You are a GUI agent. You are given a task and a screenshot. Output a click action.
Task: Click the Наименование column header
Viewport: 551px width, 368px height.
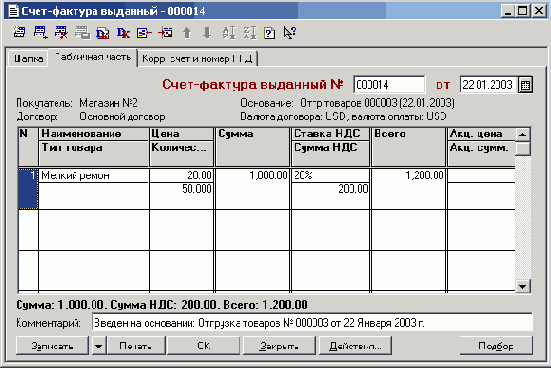(93, 134)
